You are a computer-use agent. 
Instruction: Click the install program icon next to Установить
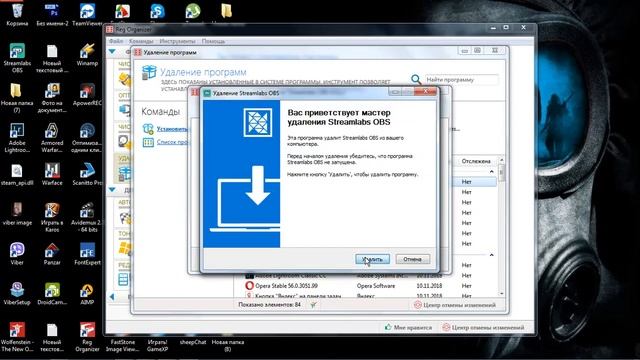coord(148,129)
